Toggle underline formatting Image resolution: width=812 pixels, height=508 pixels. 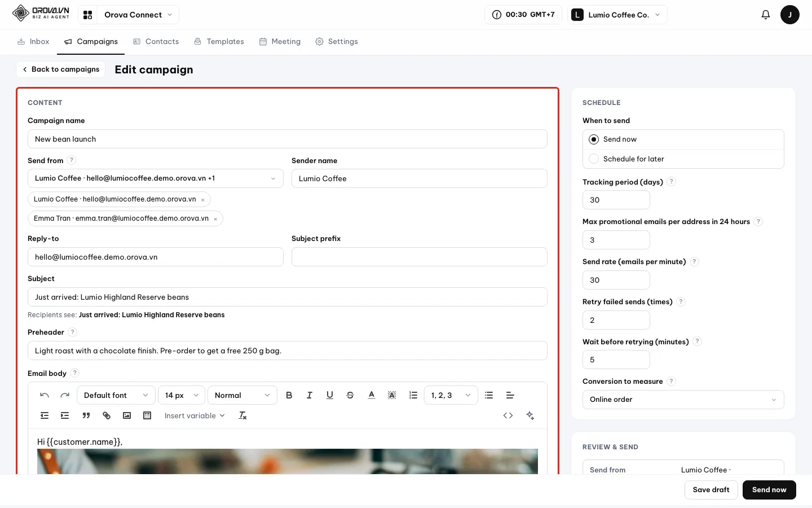(330, 395)
